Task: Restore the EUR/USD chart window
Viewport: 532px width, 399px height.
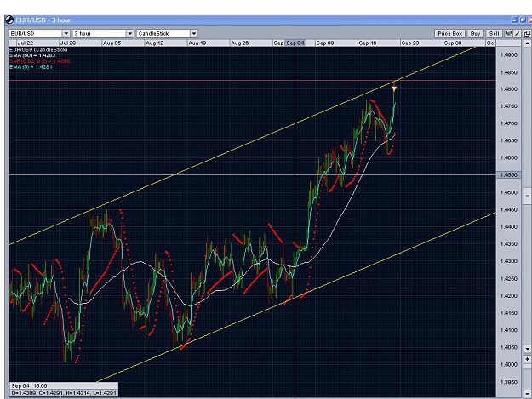Action: coord(523,20)
